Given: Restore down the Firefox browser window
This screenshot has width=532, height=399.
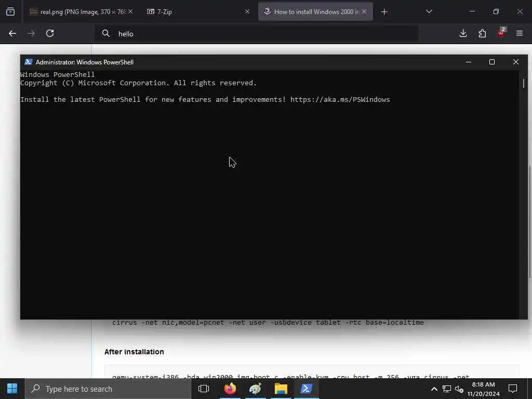Looking at the screenshot, I should 496,11.
